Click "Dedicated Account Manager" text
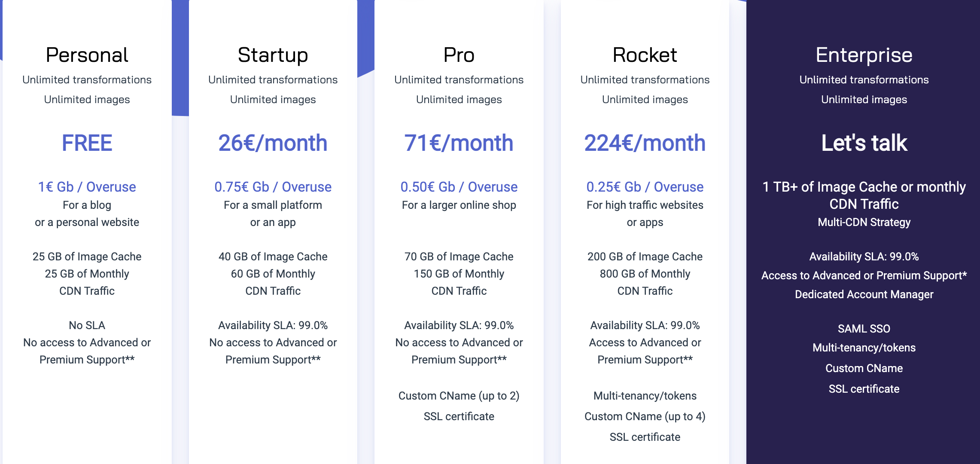The height and width of the screenshot is (464, 980). tap(864, 294)
